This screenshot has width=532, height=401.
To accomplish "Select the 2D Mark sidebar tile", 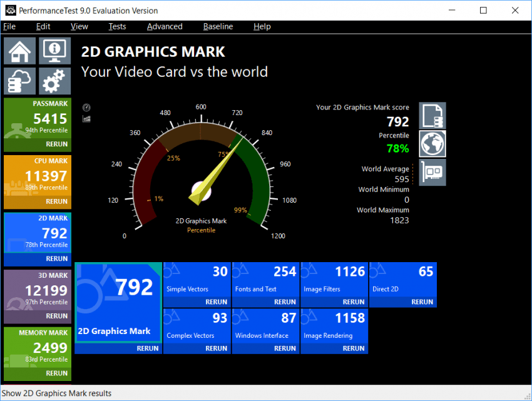I will 38,233.
